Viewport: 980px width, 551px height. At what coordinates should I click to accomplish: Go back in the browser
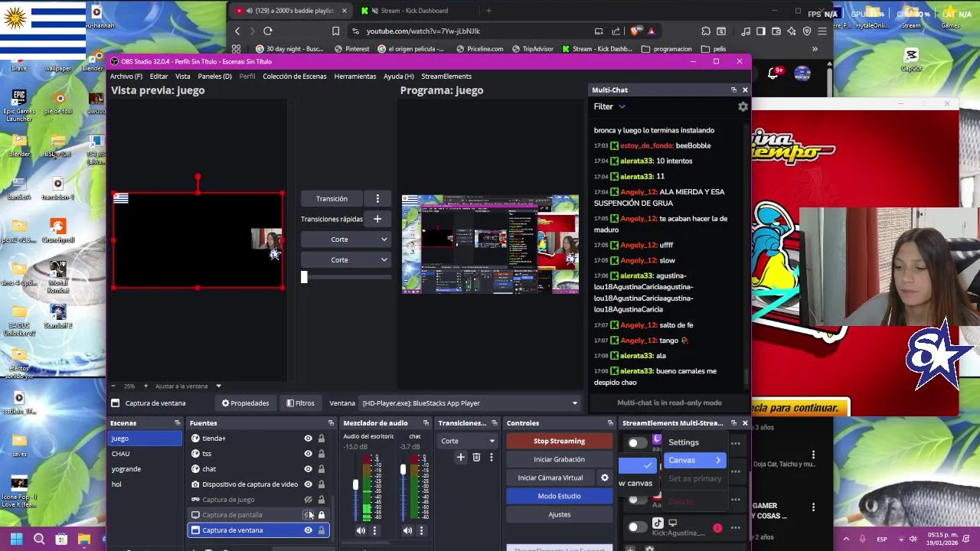[x=237, y=31]
